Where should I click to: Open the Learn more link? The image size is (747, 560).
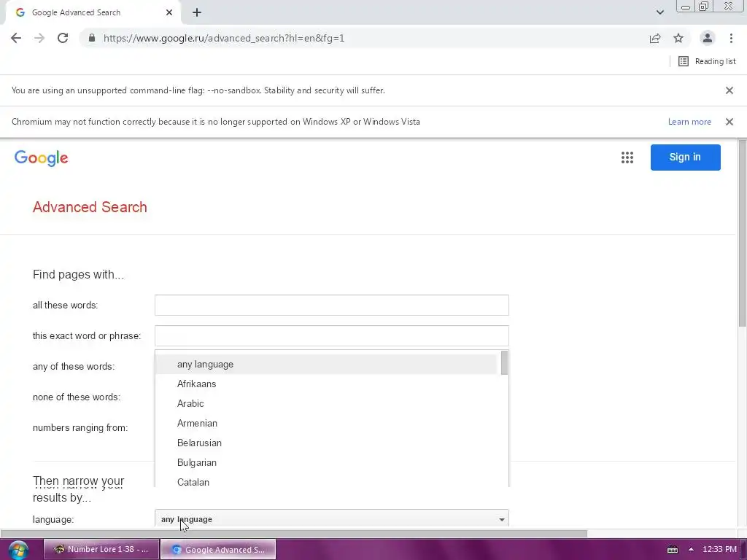(689, 122)
